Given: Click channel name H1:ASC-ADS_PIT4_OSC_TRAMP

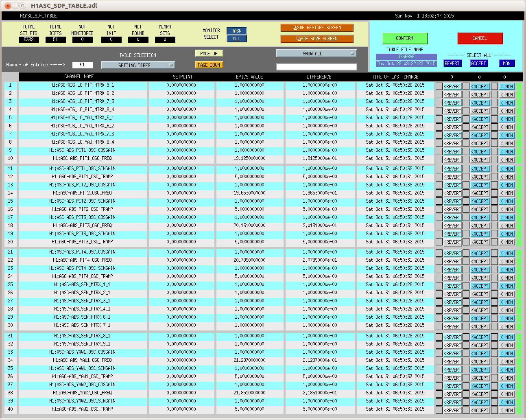Looking at the screenshot, I should [x=83, y=276].
